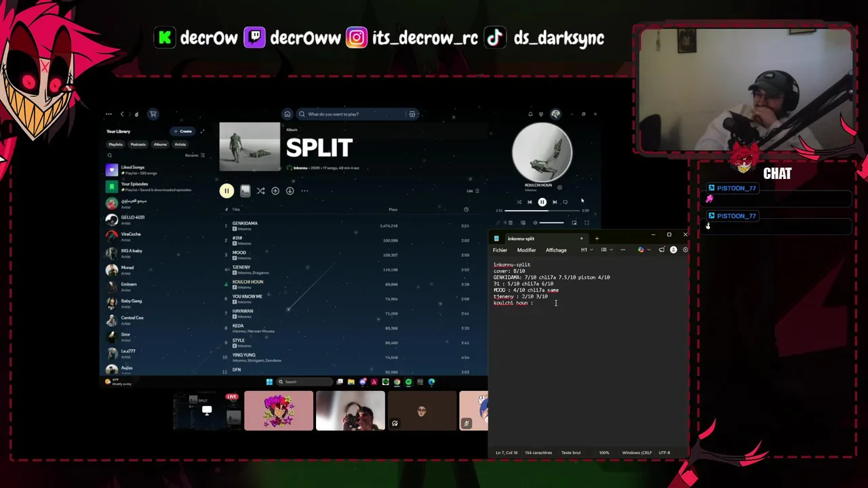Open the Spotify profile avatar menu
Screen dimensions: 868x488
point(555,114)
